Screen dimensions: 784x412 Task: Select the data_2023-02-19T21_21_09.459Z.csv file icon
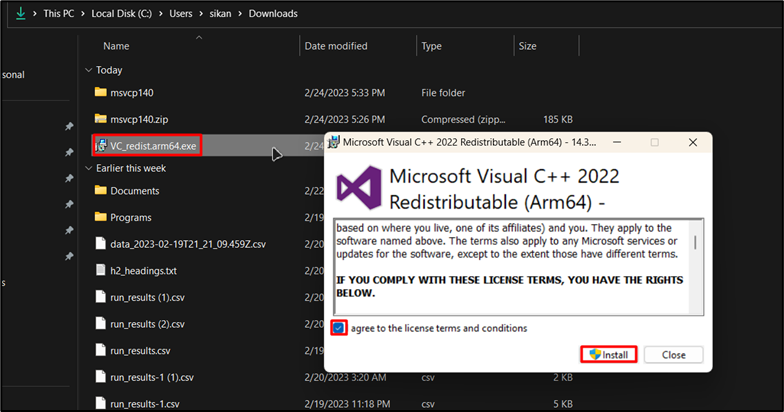(x=100, y=244)
